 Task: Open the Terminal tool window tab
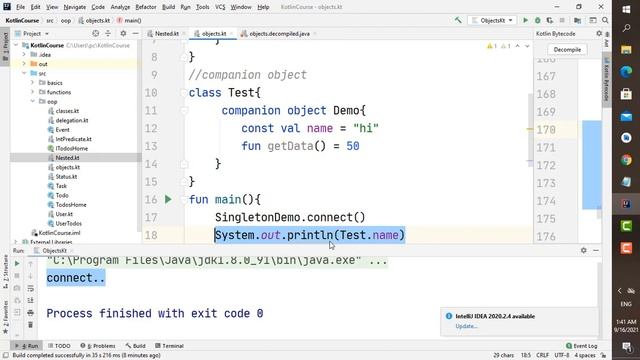[x=169, y=346]
